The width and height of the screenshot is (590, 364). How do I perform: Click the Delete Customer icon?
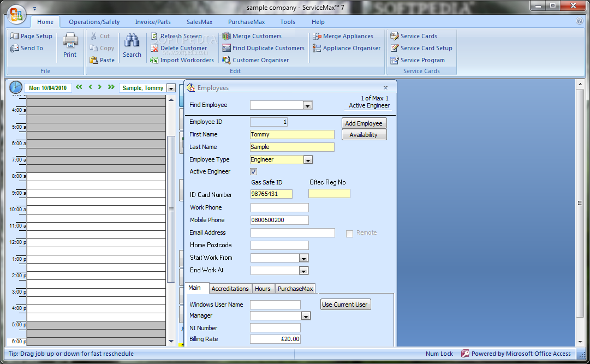click(x=154, y=48)
